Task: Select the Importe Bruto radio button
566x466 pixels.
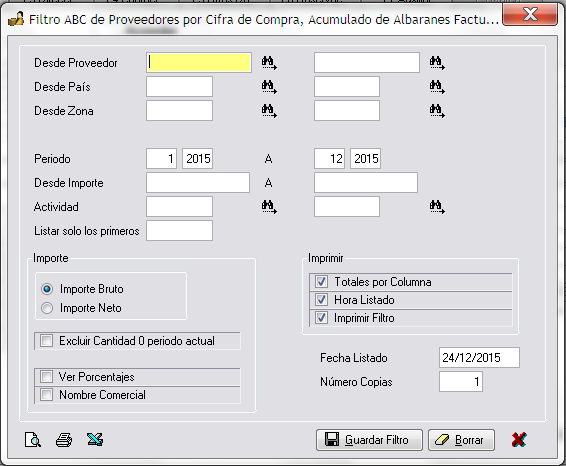Action: pos(47,289)
